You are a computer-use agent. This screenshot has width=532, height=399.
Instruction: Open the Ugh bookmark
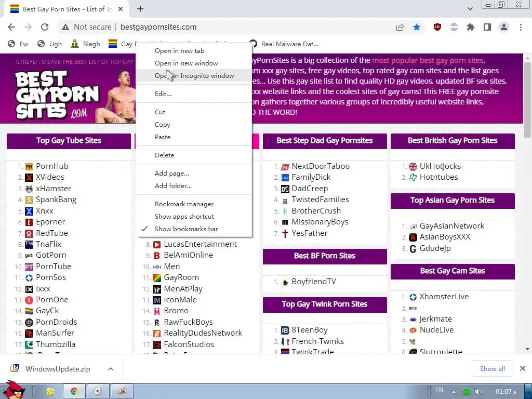coord(49,44)
